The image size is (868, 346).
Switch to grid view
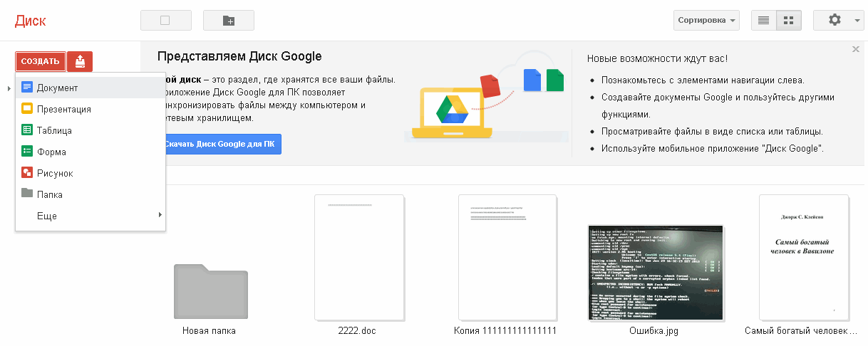pyautogui.click(x=789, y=21)
